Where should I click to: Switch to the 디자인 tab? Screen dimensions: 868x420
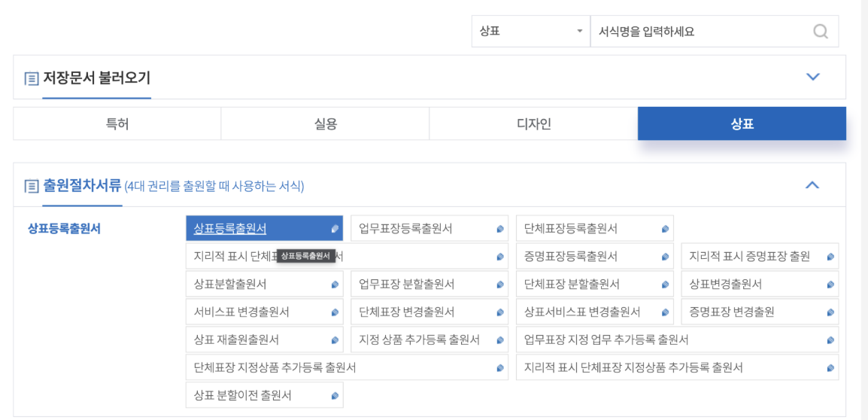click(533, 123)
